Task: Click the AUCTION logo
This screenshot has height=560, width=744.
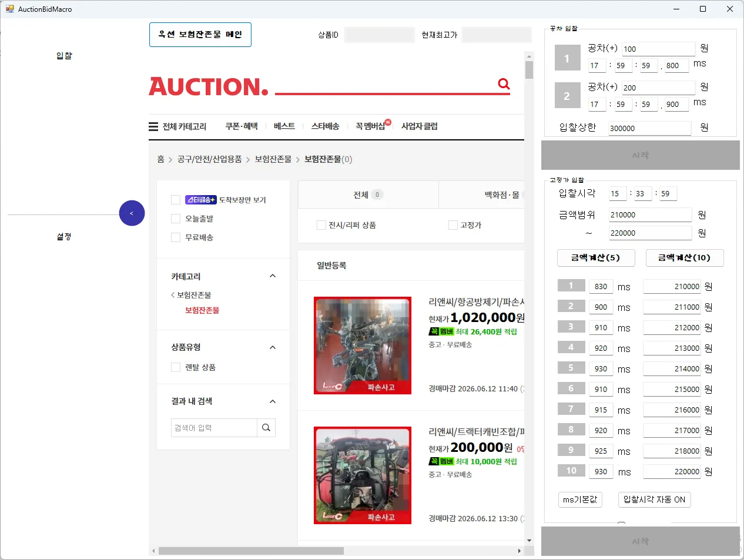Action: 209,86
